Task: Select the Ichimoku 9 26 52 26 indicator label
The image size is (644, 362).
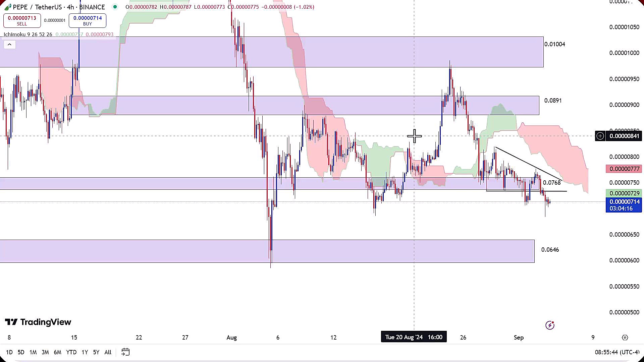Action: [28, 34]
